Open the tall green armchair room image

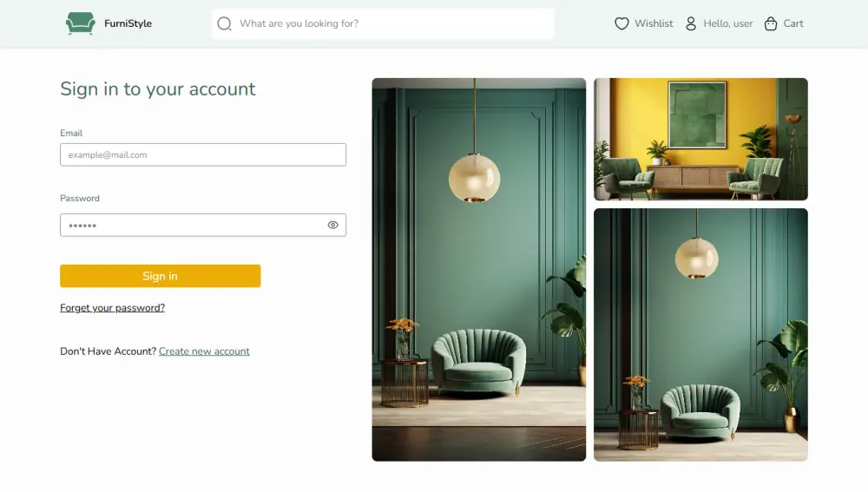(x=479, y=270)
